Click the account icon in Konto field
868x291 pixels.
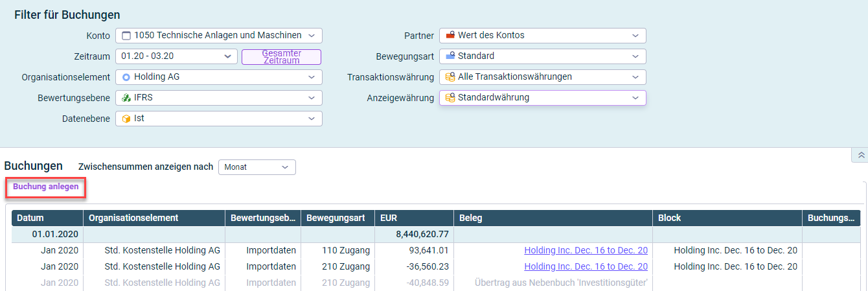pos(126,36)
